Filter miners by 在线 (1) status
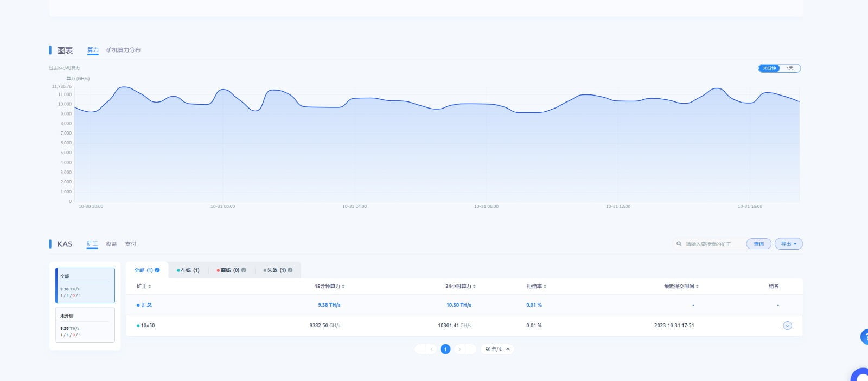Viewport: 868px width, 381px height. pyautogui.click(x=188, y=270)
